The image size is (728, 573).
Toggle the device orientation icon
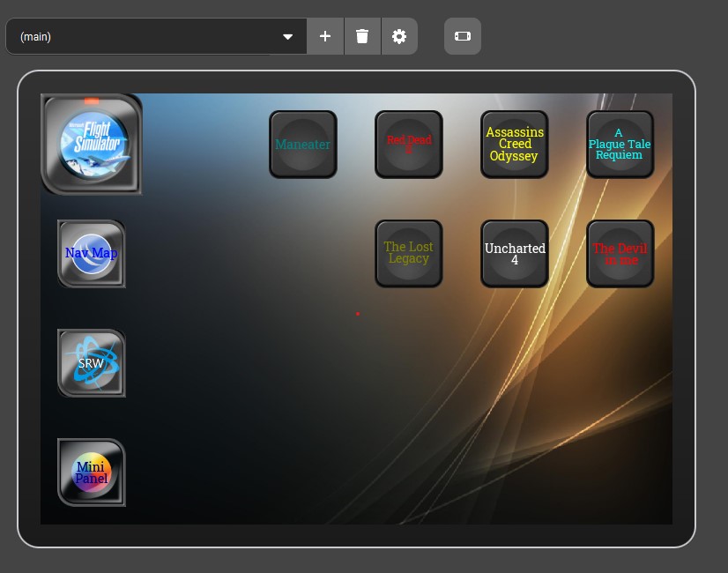(463, 36)
